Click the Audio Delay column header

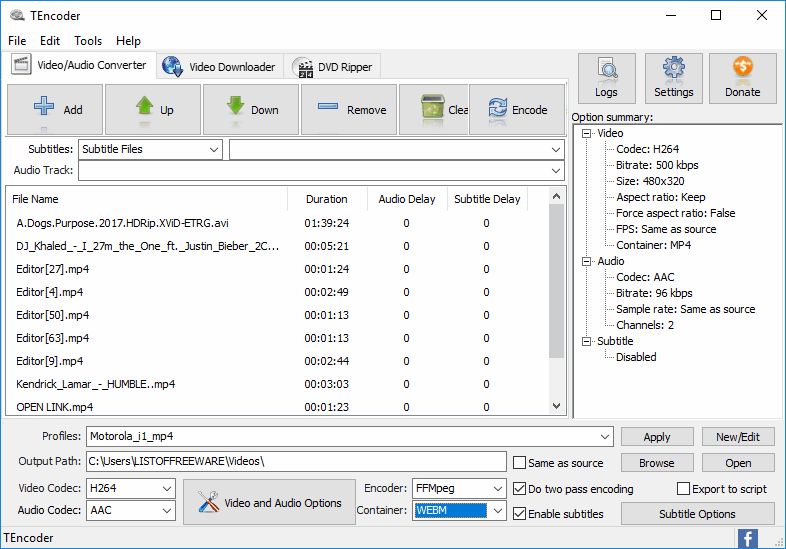407,199
